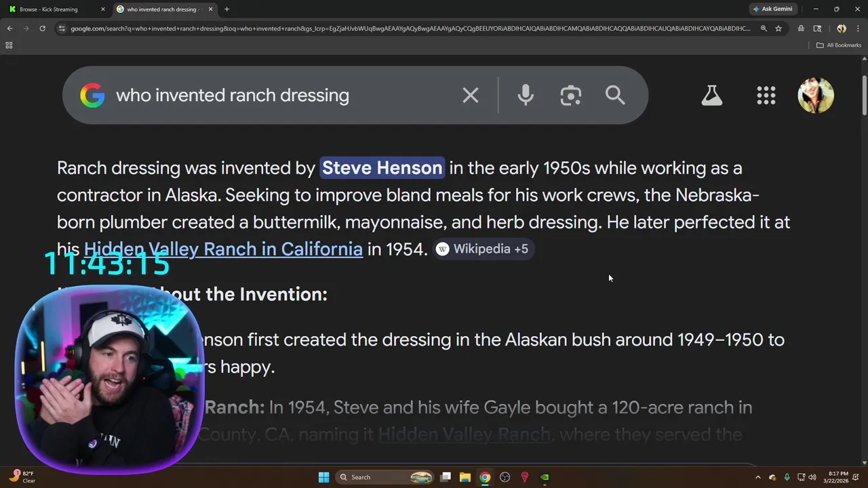Open Search Labs flask icon
Screen dimensions: 868x488
click(x=711, y=96)
